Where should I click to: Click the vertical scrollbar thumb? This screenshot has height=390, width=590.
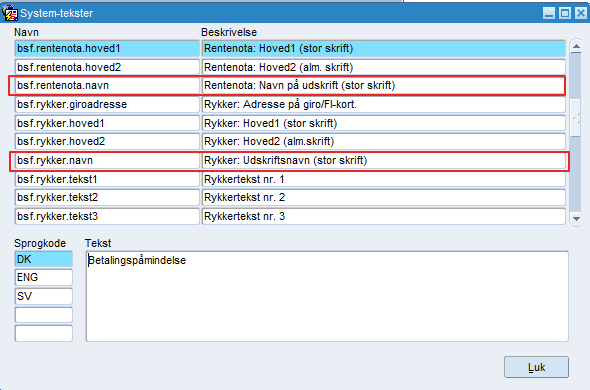point(576,118)
